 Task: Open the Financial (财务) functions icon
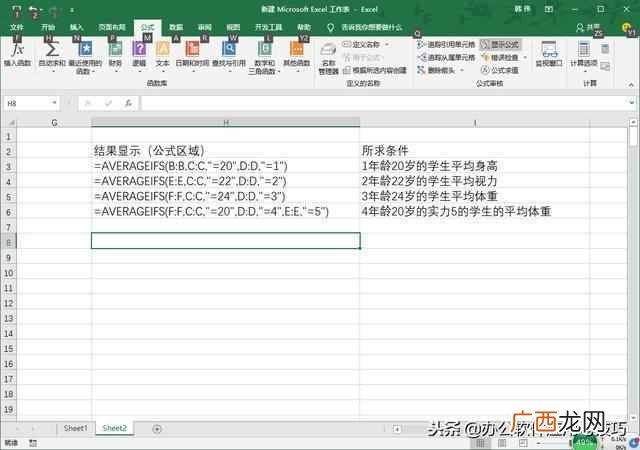[116, 54]
